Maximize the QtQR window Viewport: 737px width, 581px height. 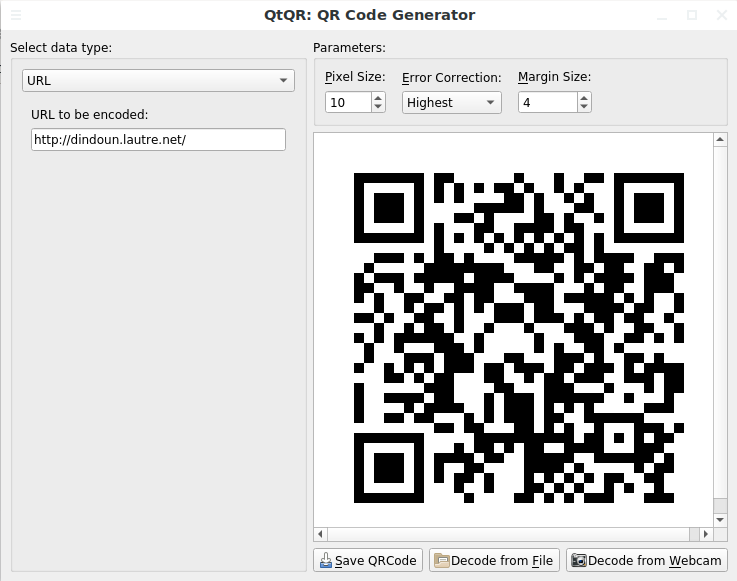coord(692,15)
